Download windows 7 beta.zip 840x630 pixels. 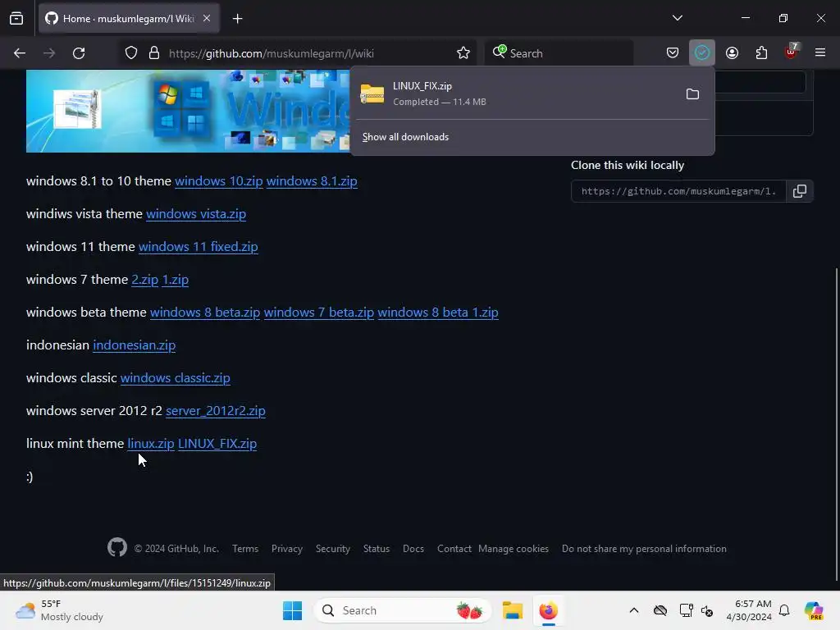coord(319,313)
